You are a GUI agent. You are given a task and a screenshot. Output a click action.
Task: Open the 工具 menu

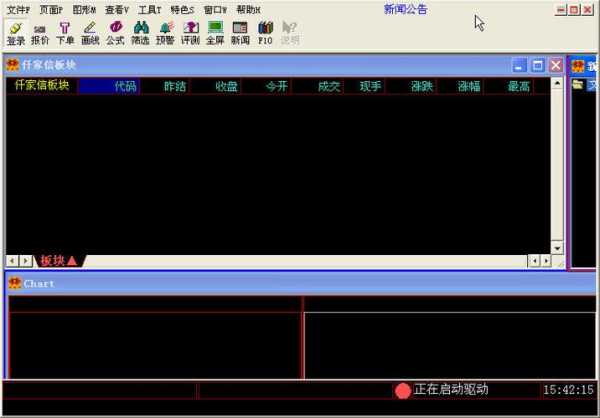(148, 9)
